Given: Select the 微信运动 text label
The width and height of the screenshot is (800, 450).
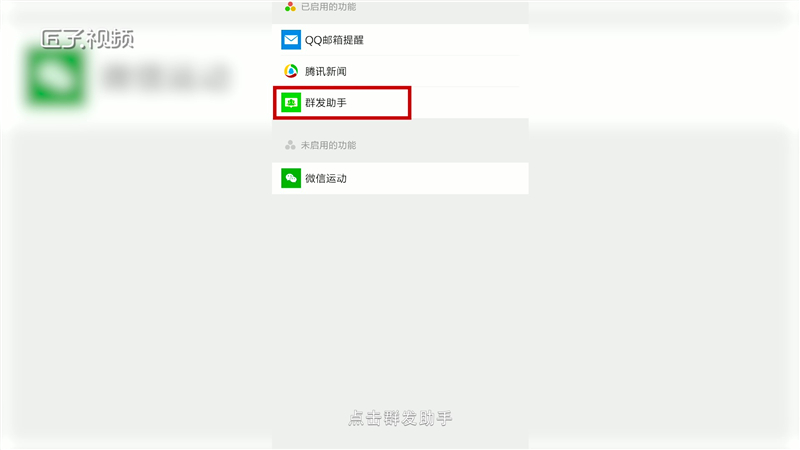Looking at the screenshot, I should (326, 179).
